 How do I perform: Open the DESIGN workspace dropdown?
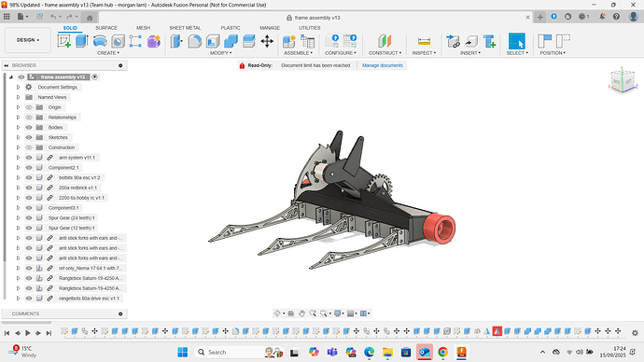tap(28, 40)
